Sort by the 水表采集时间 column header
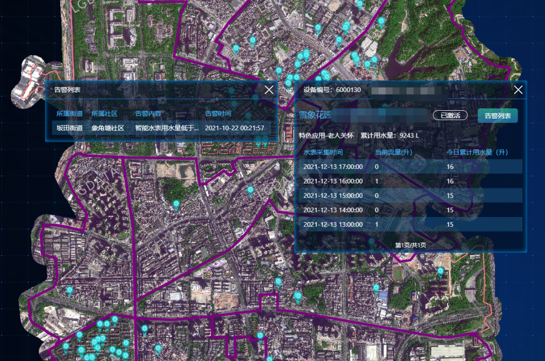This screenshot has width=545, height=361. click(323, 152)
